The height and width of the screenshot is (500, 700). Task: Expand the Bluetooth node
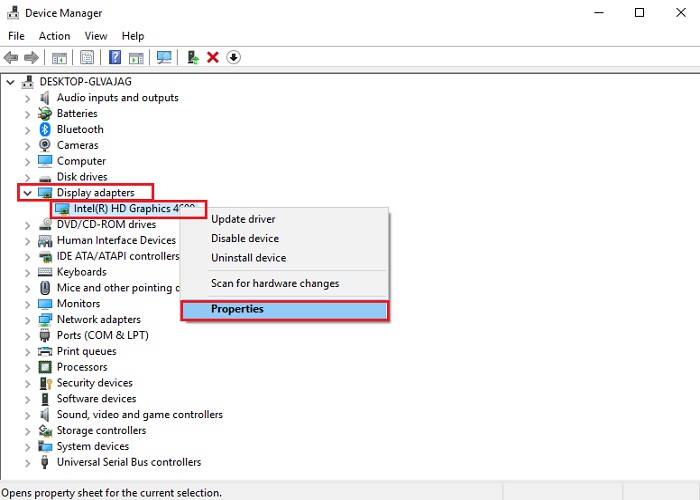click(28, 130)
